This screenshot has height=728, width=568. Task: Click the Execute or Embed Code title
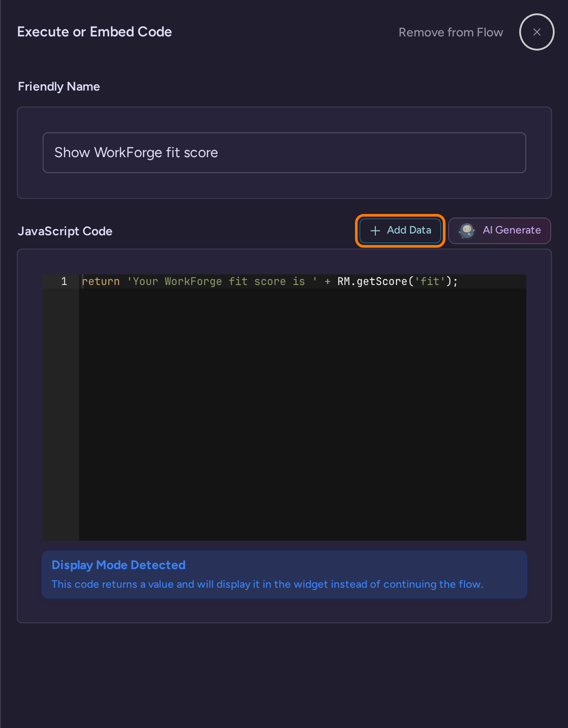pyautogui.click(x=95, y=32)
